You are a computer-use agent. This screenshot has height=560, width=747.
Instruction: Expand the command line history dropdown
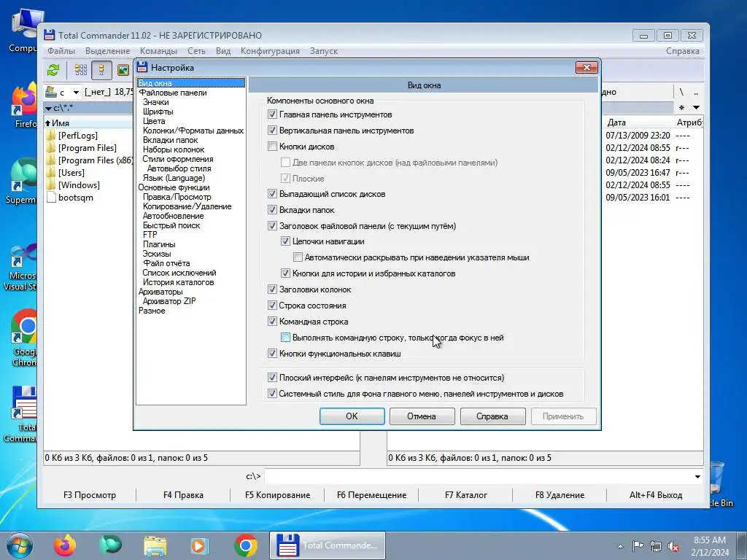click(x=697, y=476)
